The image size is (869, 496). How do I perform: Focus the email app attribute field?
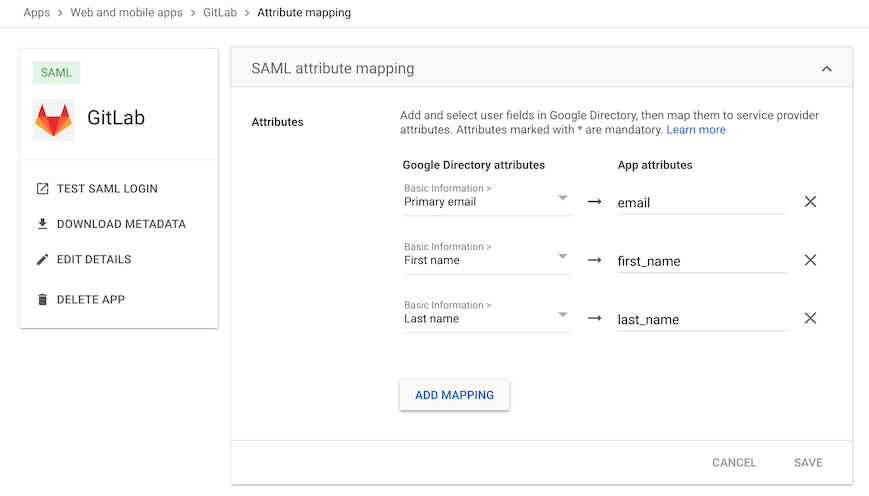point(701,203)
